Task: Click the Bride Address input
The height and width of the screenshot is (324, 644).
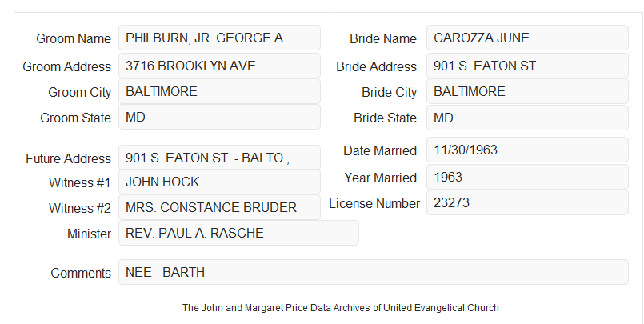Action: point(527,66)
